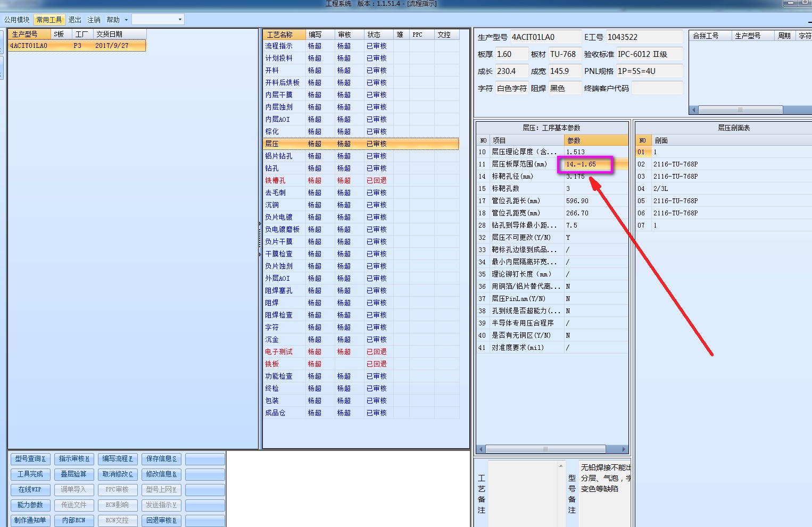Click the 修改信息R button

tap(161, 474)
